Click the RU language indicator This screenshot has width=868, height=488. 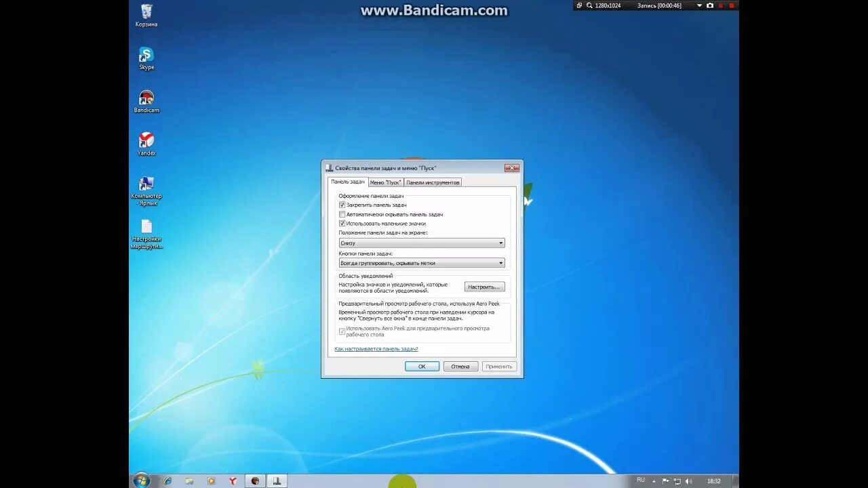point(641,480)
